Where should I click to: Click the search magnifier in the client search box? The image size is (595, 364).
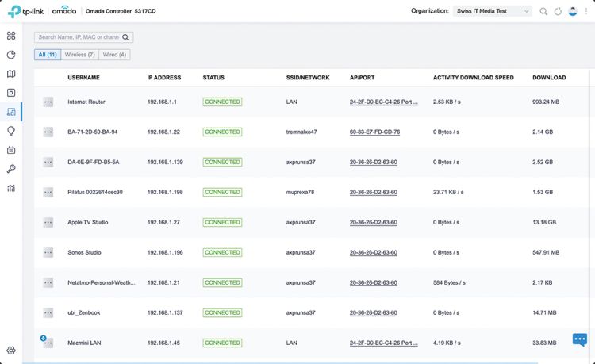[x=125, y=37]
